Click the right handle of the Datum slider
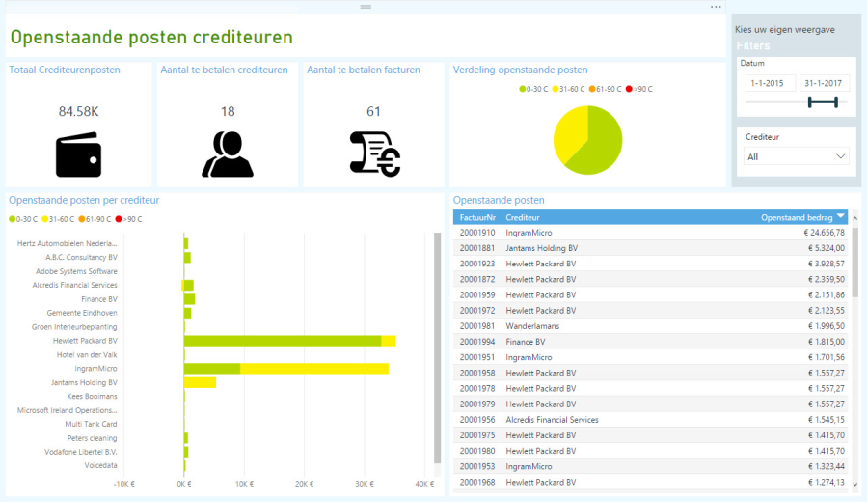The image size is (868, 502). point(836,101)
